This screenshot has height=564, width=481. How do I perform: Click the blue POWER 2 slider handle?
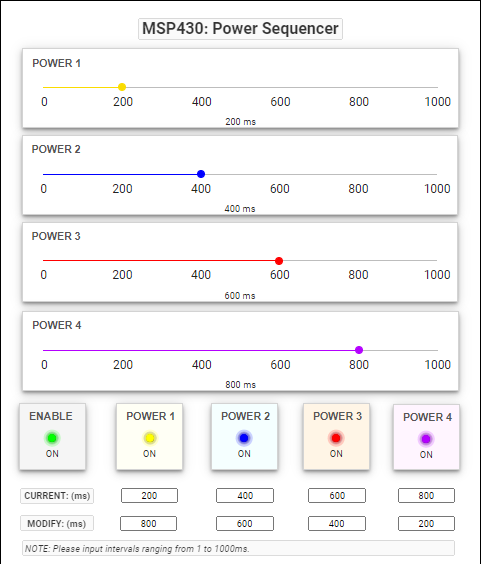[201, 174]
